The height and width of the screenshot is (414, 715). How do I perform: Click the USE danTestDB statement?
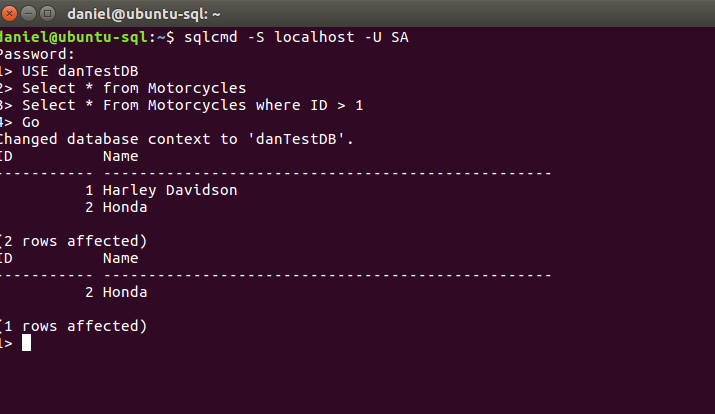coord(80,71)
